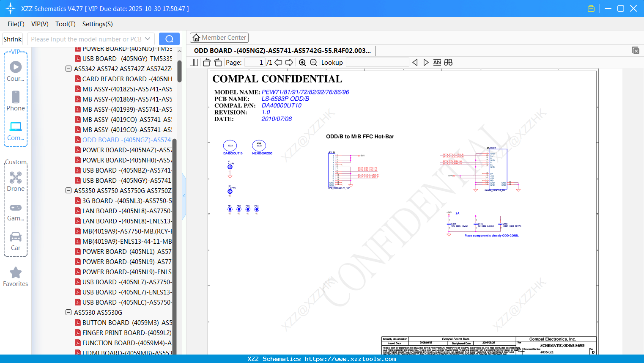Open the Course section in sidebar
The width and height of the screenshot is (644, 363).
(16, 71)
